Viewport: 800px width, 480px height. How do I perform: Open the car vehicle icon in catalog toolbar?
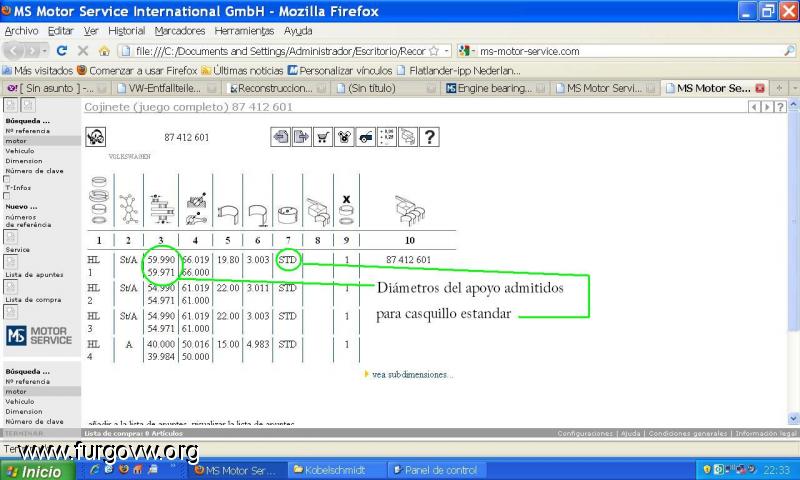(x=365, y=137)
